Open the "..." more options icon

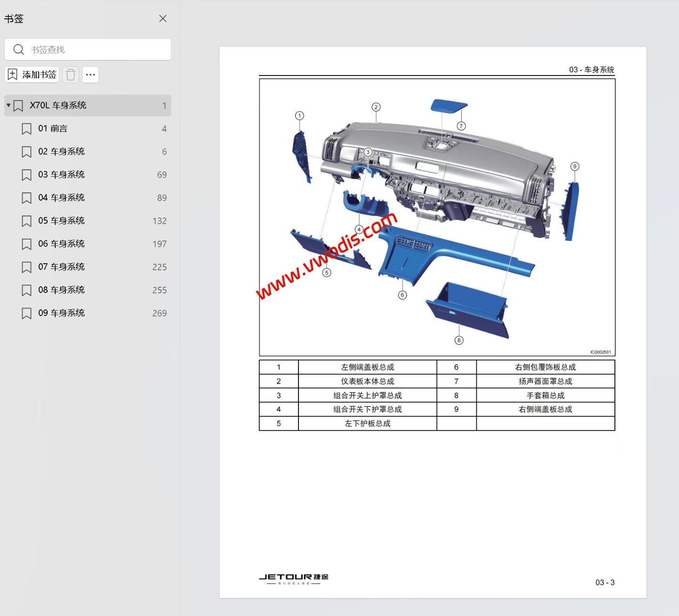pyautogui.click(x=91, y=75)
